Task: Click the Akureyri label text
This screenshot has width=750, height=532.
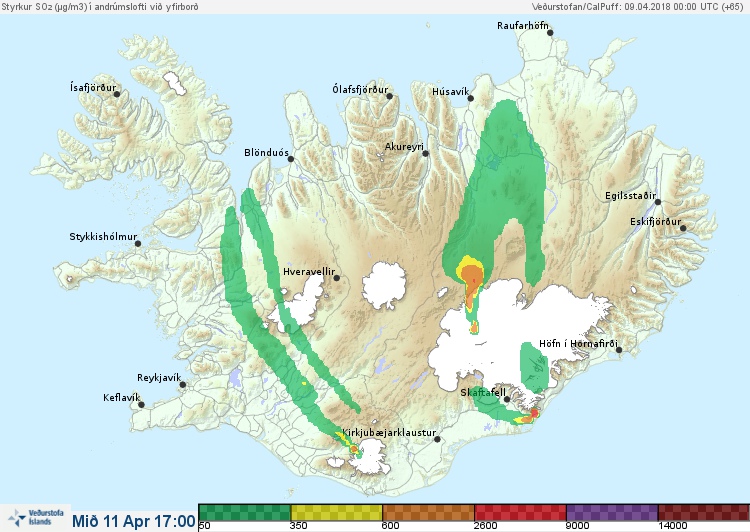Action: click(x=404, y=147)
